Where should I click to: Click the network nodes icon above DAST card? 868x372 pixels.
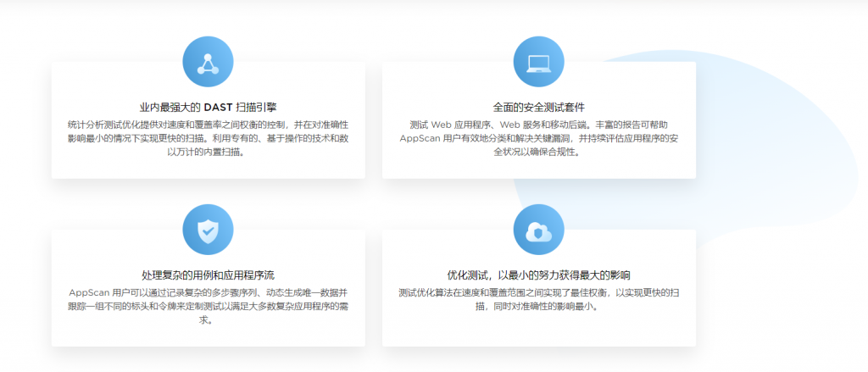(x=208, y=62)
